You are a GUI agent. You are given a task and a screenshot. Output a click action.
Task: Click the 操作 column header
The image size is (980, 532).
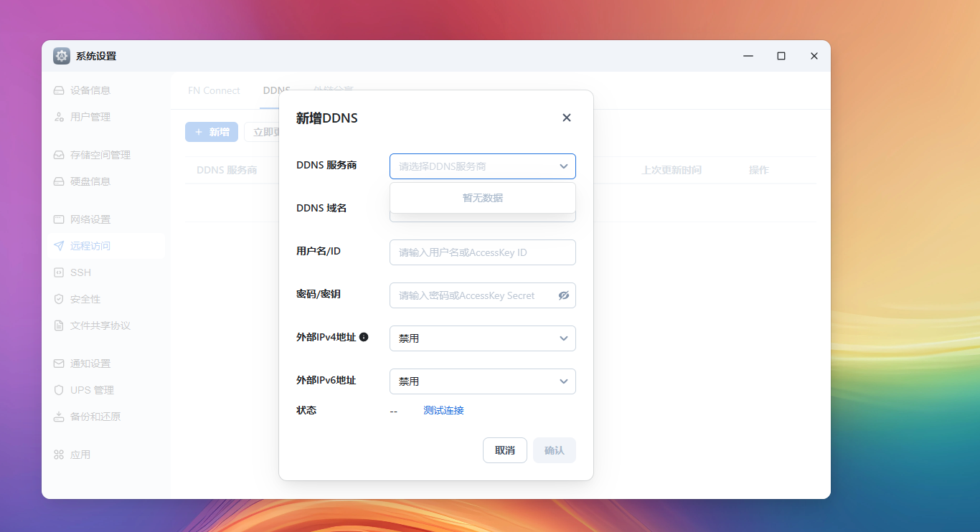(758, 170)
